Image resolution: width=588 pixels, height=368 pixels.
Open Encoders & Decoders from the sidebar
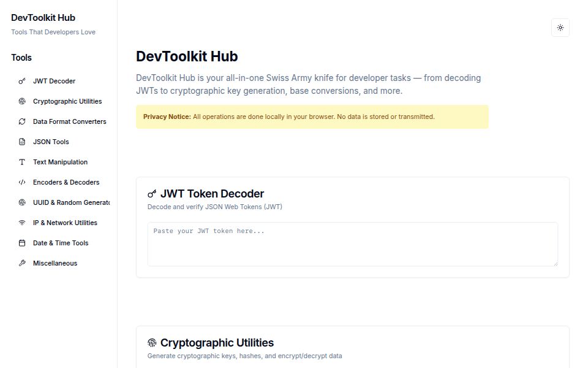coord(66,182)
